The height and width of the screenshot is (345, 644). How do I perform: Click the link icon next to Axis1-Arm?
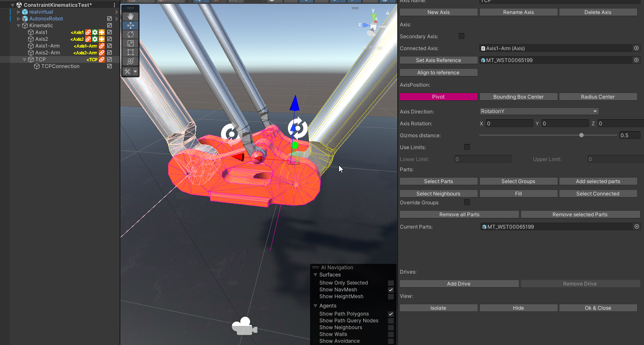[102, 46]
